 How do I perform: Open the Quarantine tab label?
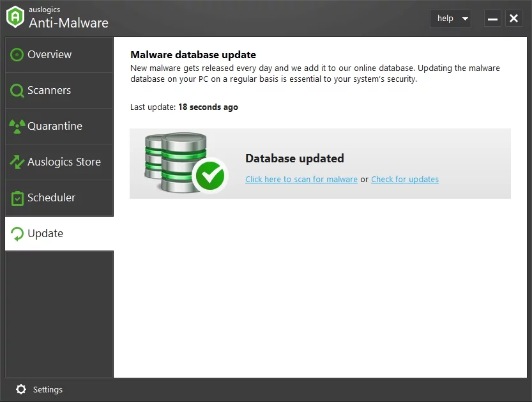point(55,127)
